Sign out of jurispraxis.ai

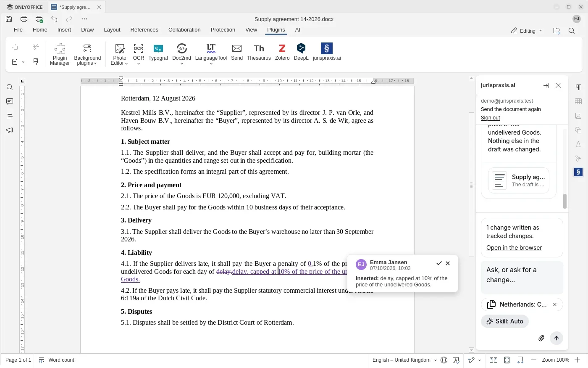point(491,118)
